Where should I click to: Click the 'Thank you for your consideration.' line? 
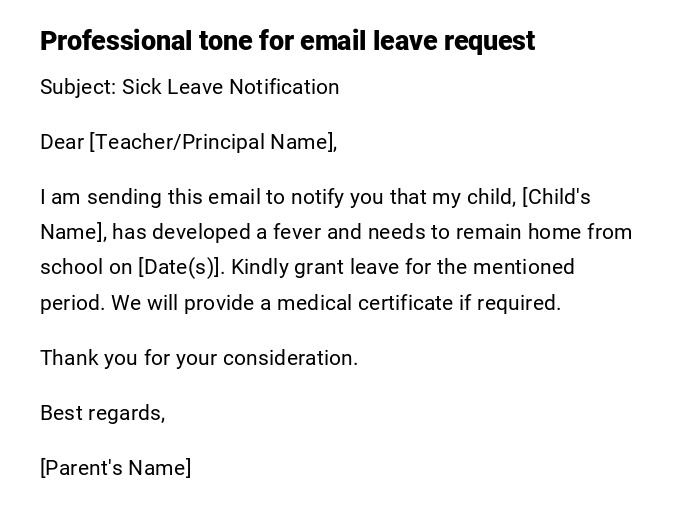[x=199, y=358]
